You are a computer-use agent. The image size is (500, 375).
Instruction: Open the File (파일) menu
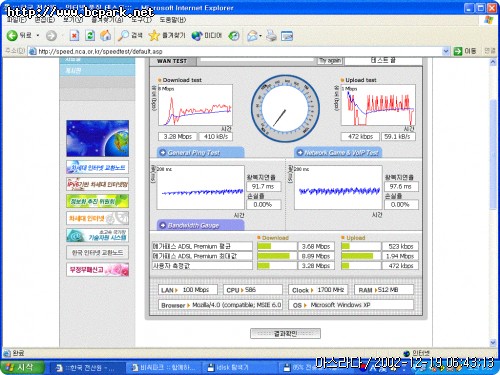[x=17, y=20]
